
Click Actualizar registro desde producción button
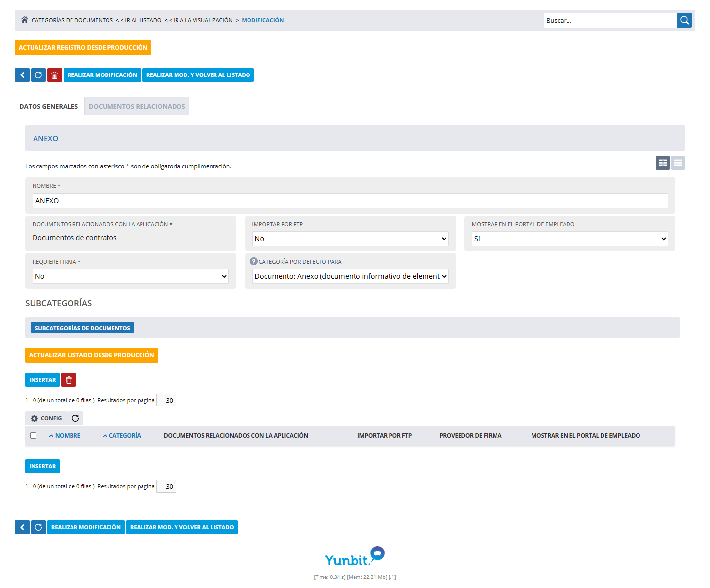tap(83, 48)
